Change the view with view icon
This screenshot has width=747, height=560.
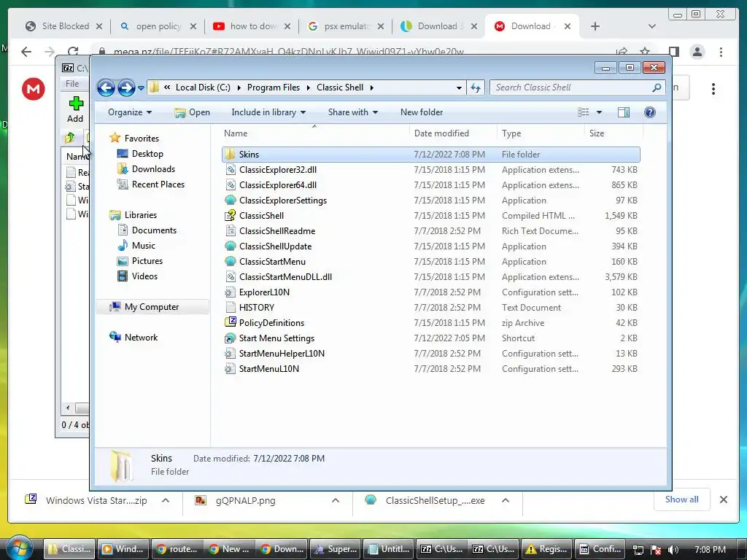(x=583, y=112)
